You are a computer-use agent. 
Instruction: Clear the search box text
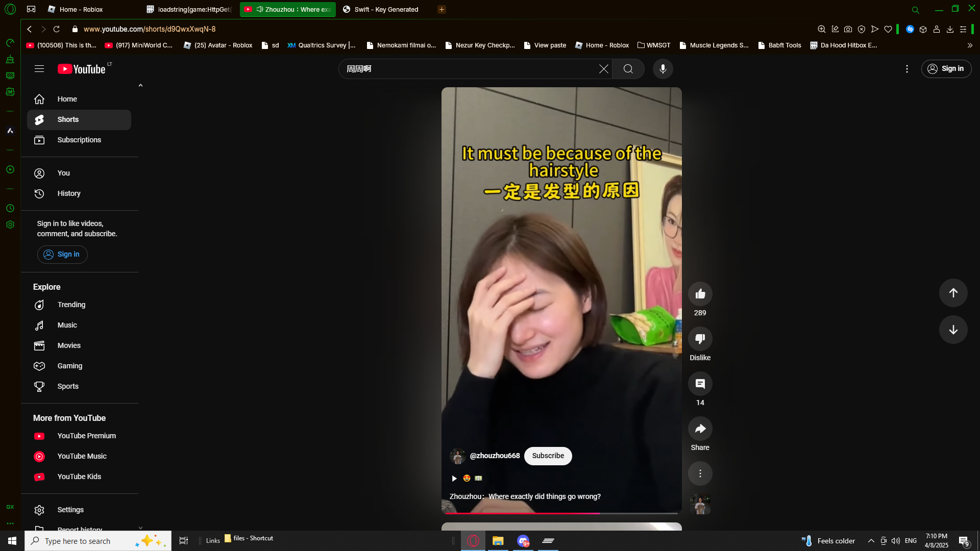point(603,69)
